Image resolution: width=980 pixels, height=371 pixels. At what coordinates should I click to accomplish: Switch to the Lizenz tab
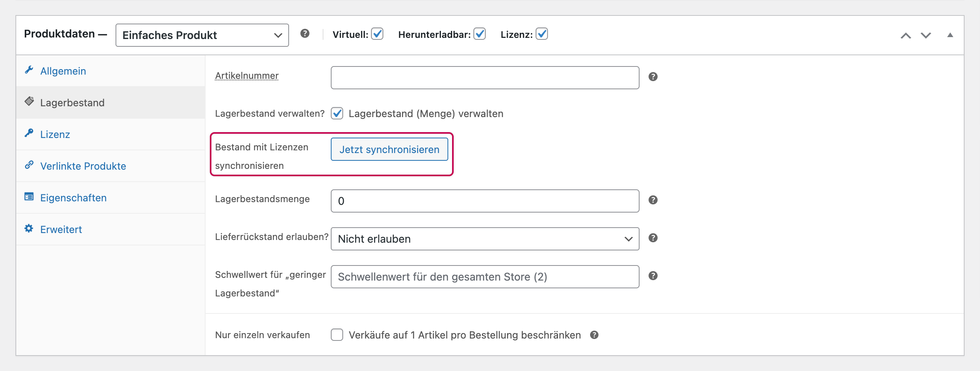tap(111, 134)
